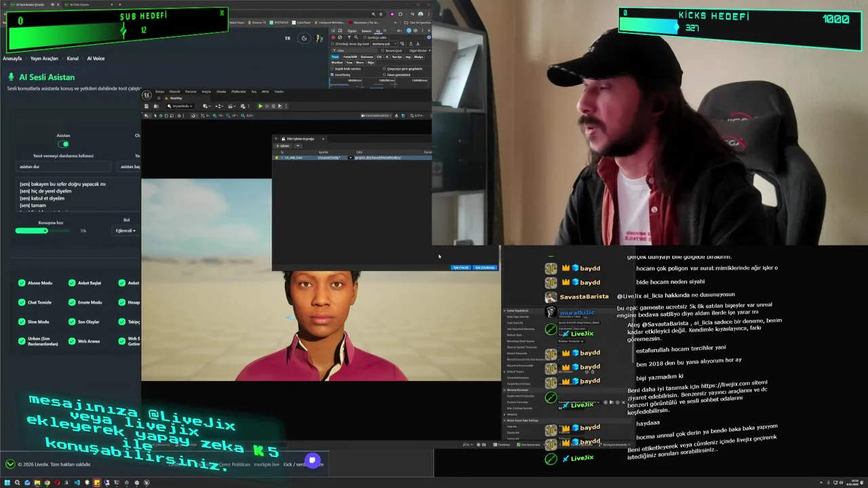The image size is (868, 488).
Task: Click the filter funnel icon in DevTools
Action: [x=349, y=37]
